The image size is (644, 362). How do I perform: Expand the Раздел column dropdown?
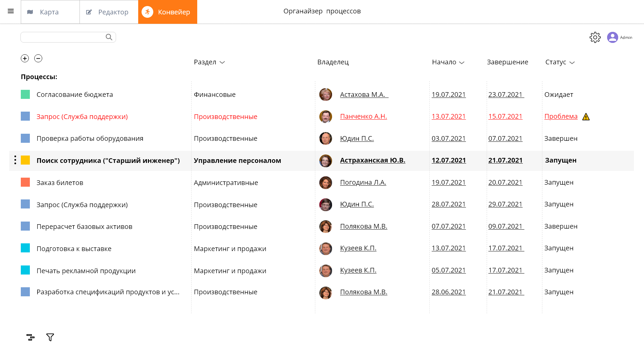coord(222,62)
